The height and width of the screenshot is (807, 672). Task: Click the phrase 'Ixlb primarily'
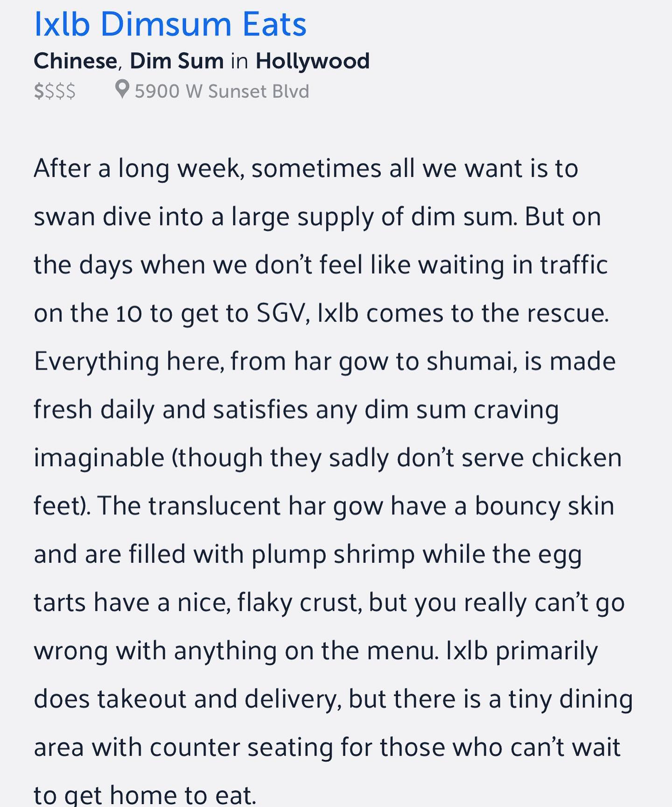click(x=522, y=651)
